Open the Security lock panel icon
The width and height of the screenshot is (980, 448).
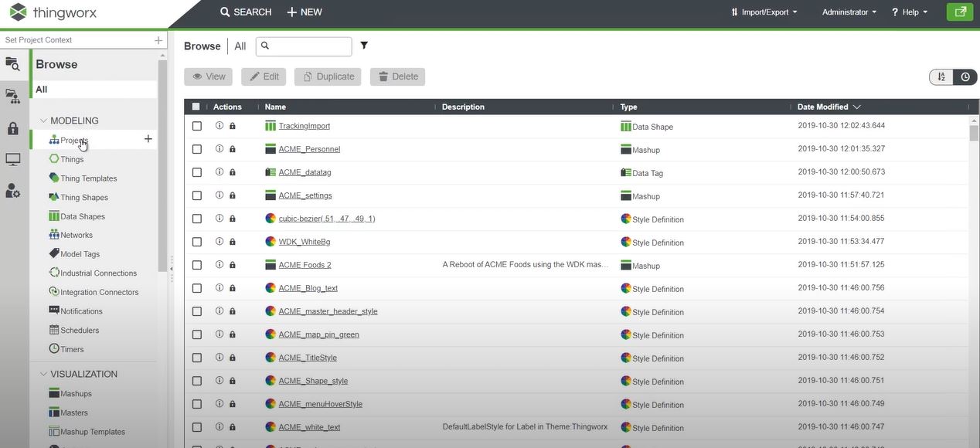point(12,127)
